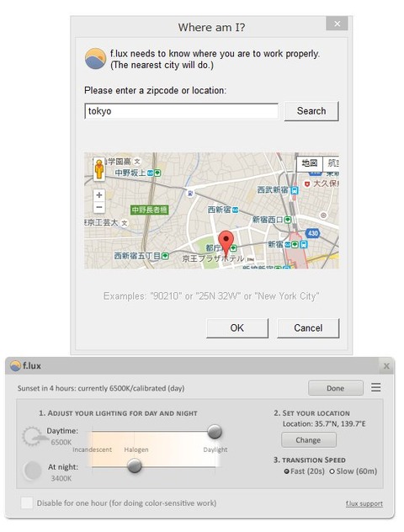Image resolution: width=404 pixels, height=532 pixels.
Task: Click the Location: 35.7°N, 139.7°E text
Action: click(x=324, y=423)
